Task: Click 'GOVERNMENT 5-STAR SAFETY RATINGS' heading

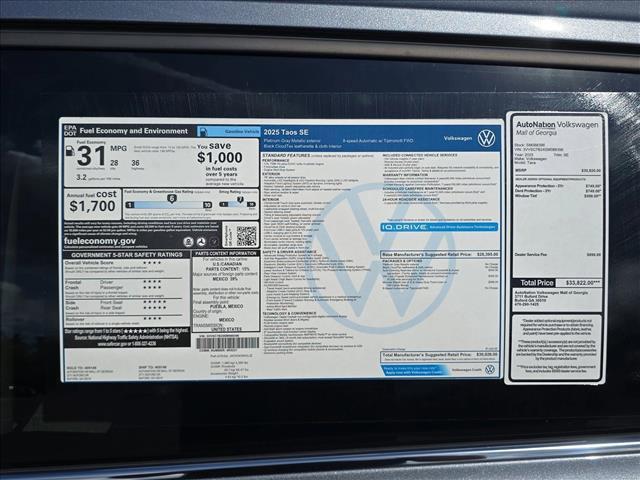Action: pos(127,255)
